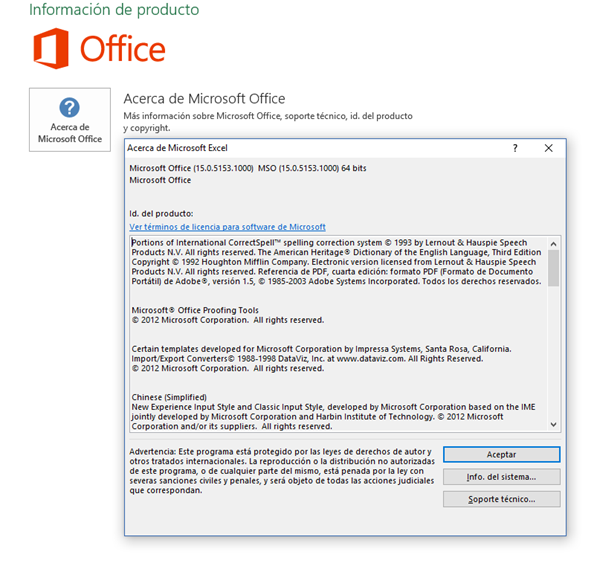This screenshot has width=600, height=566.
Task: Click the Soporte técnico... button
Action: pos(501,498)
